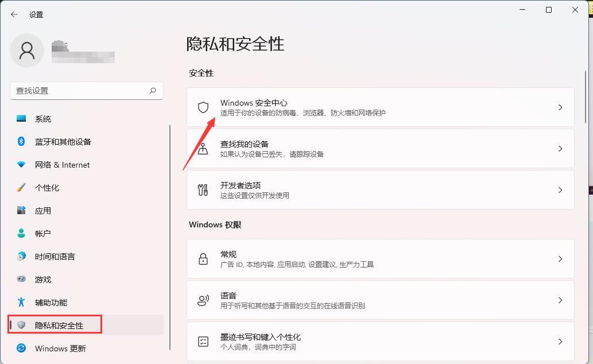Go to 蓝牙和其他设备 settings
Viewport: 593px width, 364px height.
pos(87,141)
